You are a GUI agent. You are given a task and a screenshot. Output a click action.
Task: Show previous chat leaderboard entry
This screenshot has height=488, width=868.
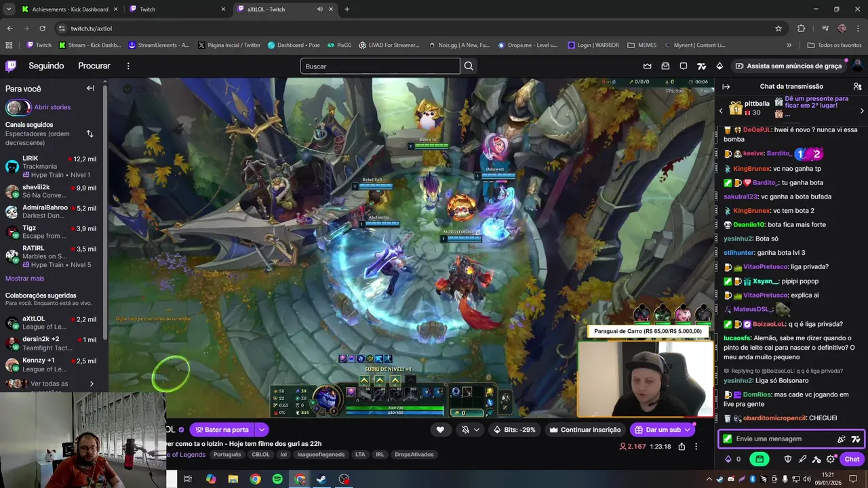point(721,110)
